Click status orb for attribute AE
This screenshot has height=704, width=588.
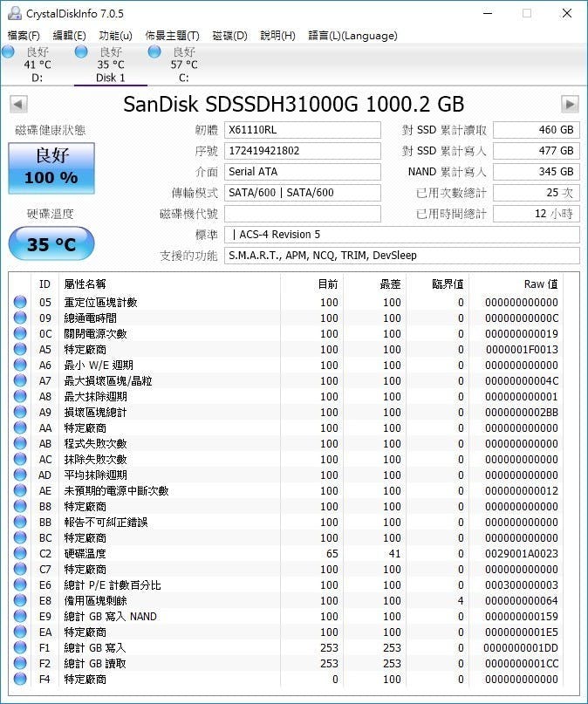20,491
